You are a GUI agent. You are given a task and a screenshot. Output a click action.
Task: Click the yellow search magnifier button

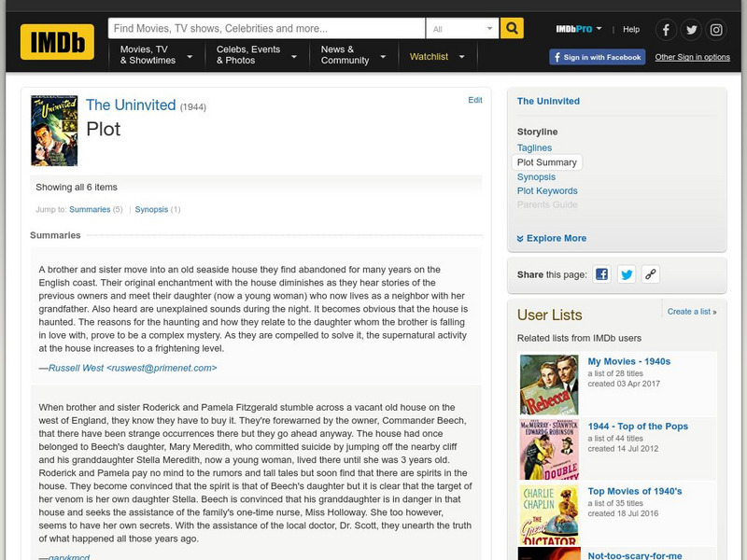coord(512,28)
